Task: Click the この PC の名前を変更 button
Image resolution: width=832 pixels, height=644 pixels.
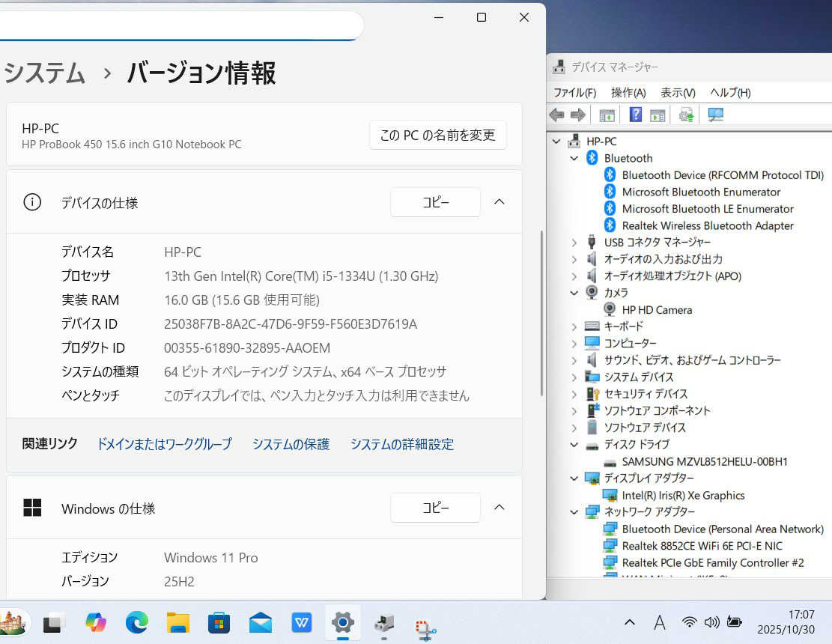Action: click(x=437, y=136)
